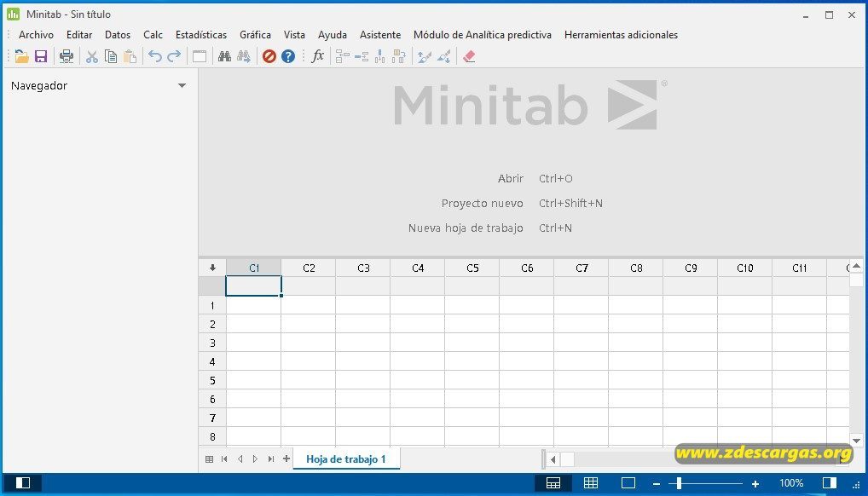Click the first gray stack columns toolbar icon
Screen dimensions: 868x496
(343, 56)
